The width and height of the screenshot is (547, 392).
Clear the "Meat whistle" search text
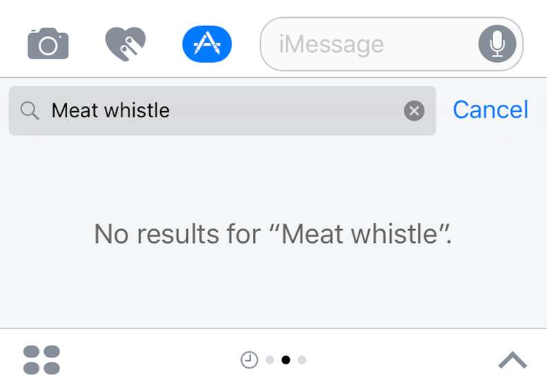414,110
